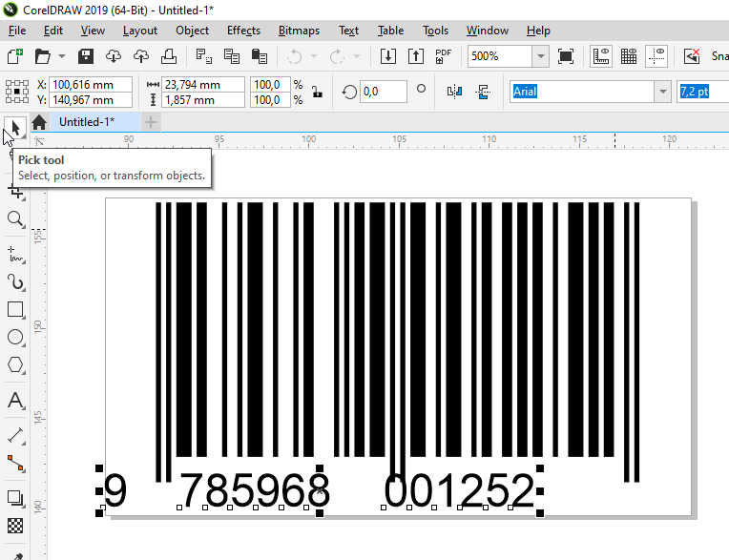The height and width of the screenshot is (560, 729).
Task: Expand the font list dropdown arrow
Action: [663, 92]
